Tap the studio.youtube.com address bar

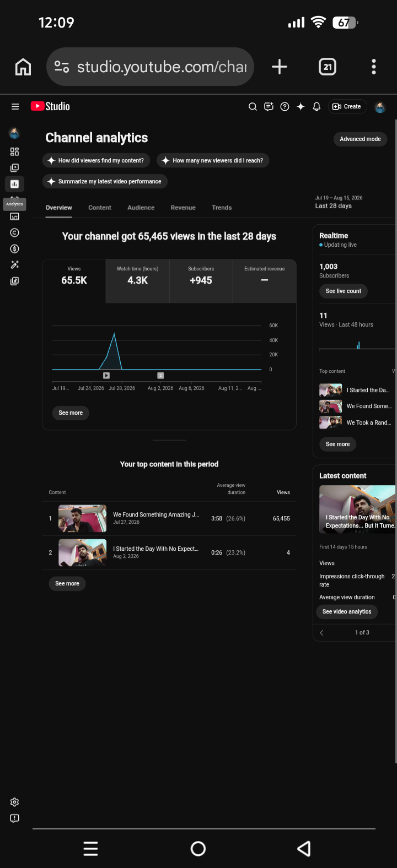click(x=150, y=67)
